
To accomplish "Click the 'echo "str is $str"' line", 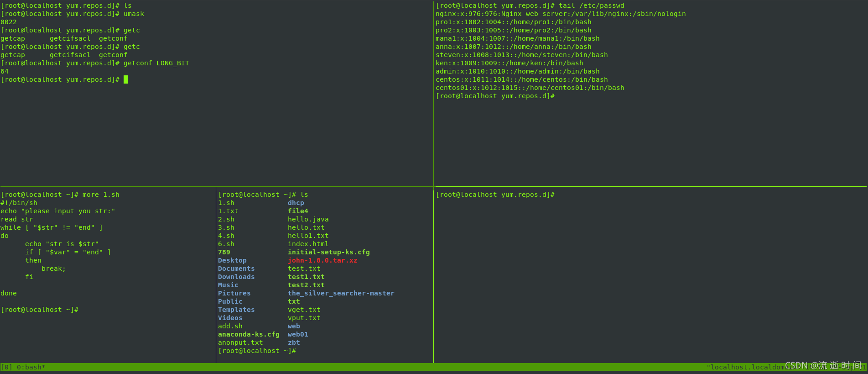I will tap(62, 244).
